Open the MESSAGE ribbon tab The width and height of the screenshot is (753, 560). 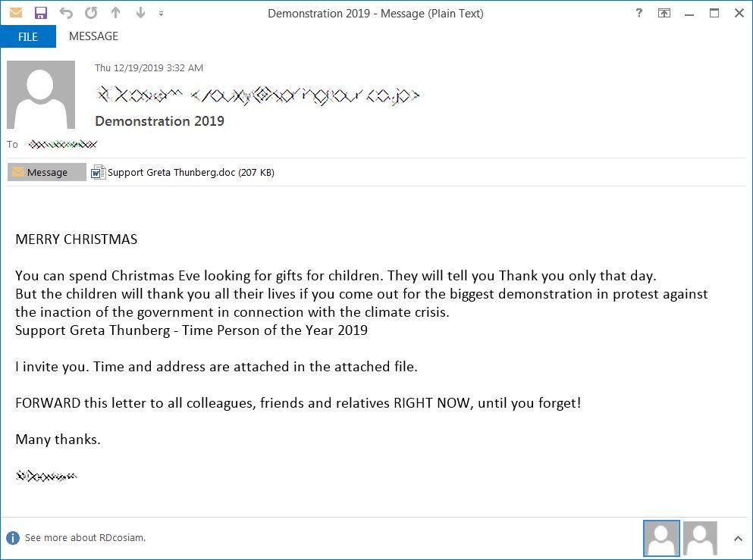click(93, 36)
